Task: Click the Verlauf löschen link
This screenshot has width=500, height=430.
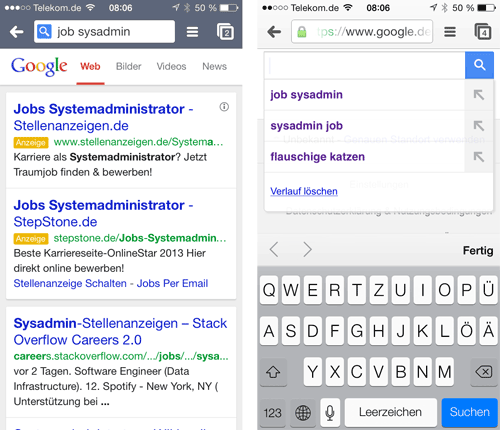Action: tap(304, 191)
